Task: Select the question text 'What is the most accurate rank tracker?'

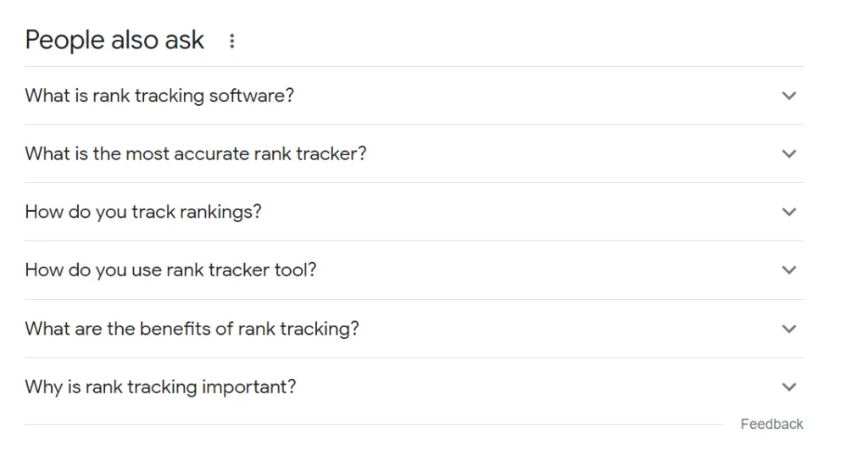Action: (x=196, y=154)
